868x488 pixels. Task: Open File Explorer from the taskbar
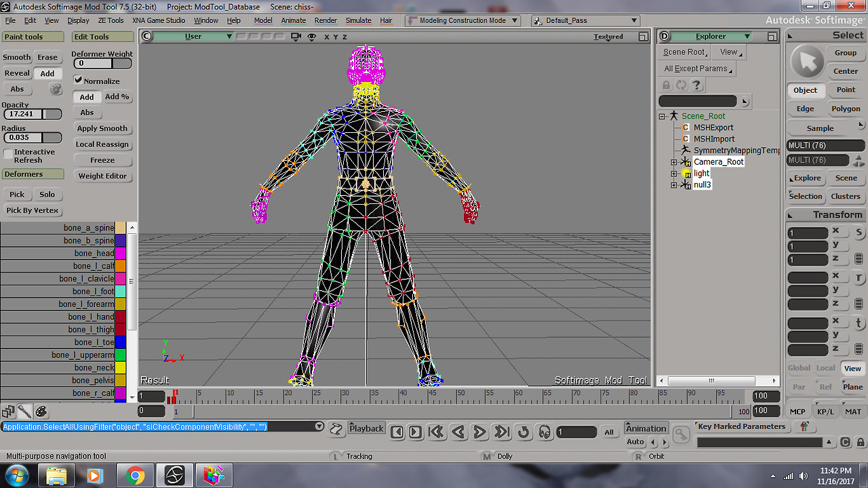tap(57, 476)
